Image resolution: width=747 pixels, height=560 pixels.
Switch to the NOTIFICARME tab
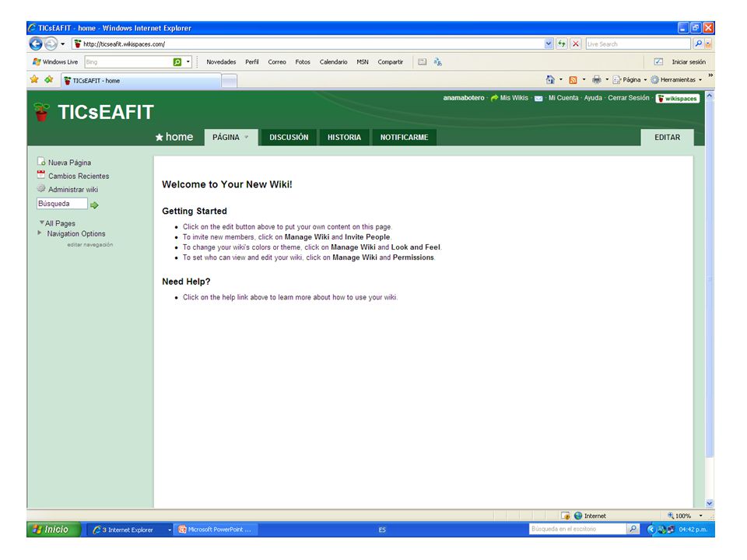[x=404, y=137]
